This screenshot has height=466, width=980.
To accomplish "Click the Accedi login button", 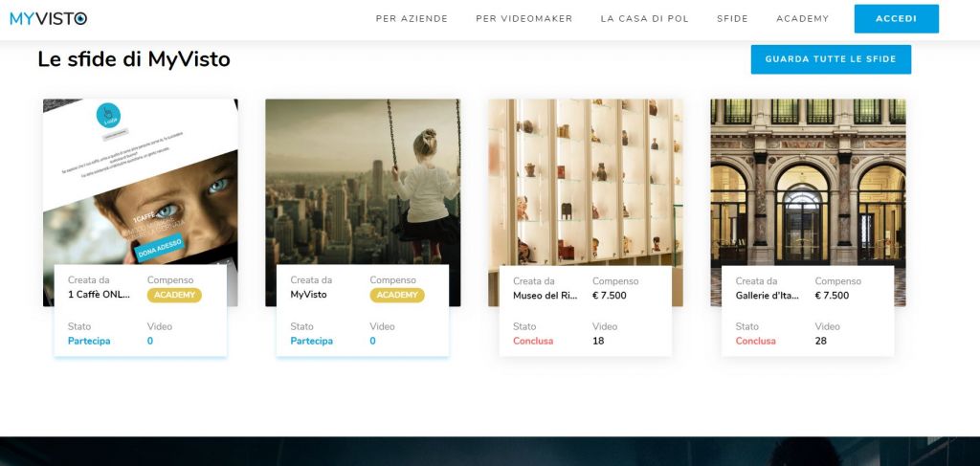I will [x=896, y=19].
